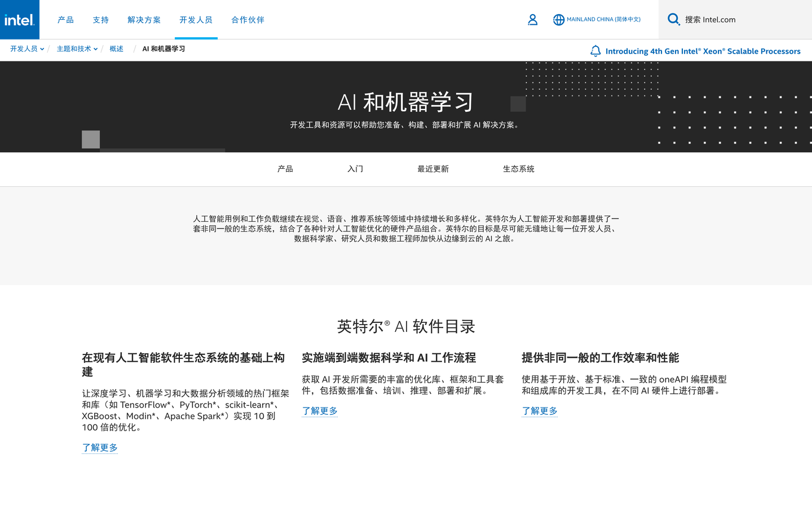This screenshot has width=812, height=508.
Task: Click 了解更多 under 在现有人工智能软件生态系统
Action: (100, 448)
